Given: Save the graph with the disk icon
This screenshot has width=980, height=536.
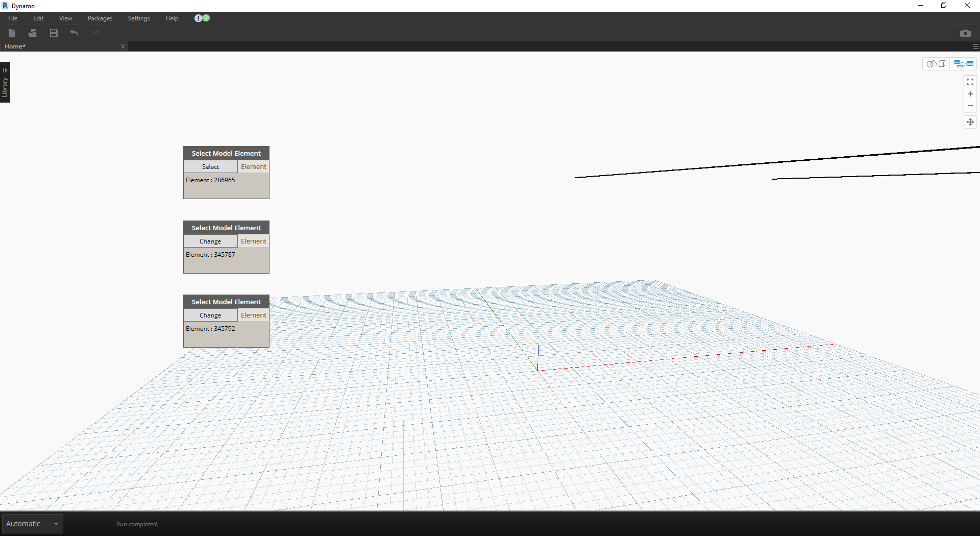Looking at the screenshot, I should pos(54,33).
